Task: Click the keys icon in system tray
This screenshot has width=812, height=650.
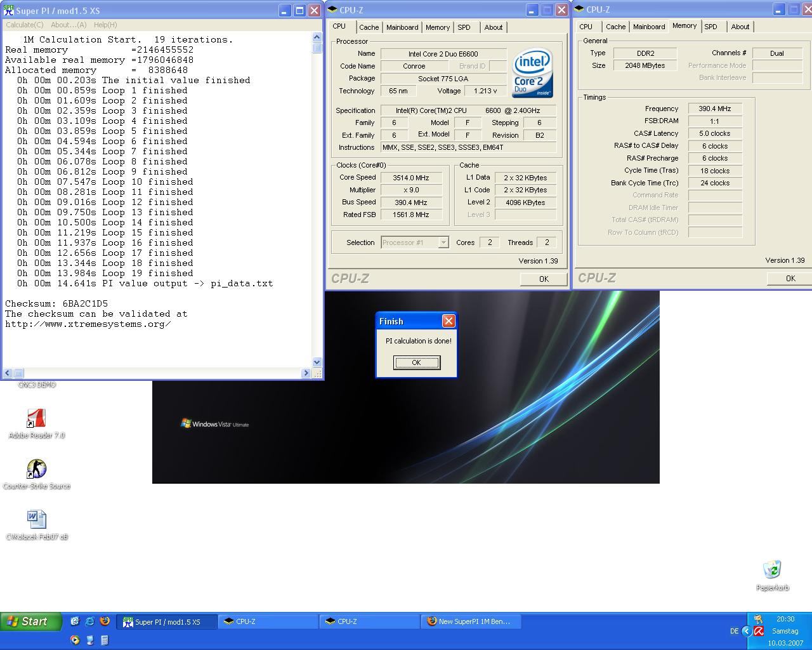Action: tap(758, 619)
